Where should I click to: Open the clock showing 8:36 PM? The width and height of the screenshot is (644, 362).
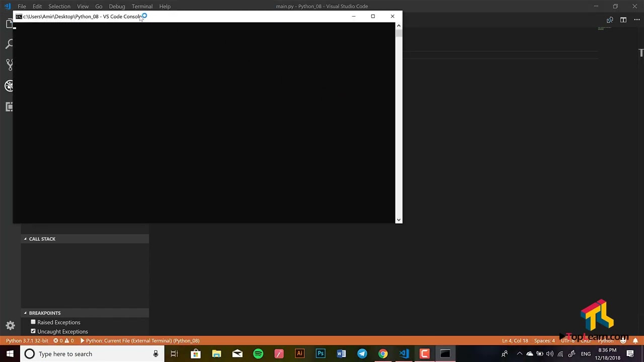607,354
